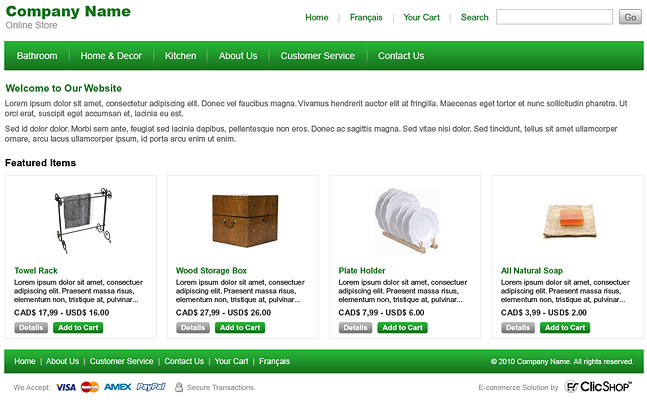Image resolution: width=647 pixels, height=403 pixels.
Task: Open the Bathroom menu category
Action: point(37,56)
